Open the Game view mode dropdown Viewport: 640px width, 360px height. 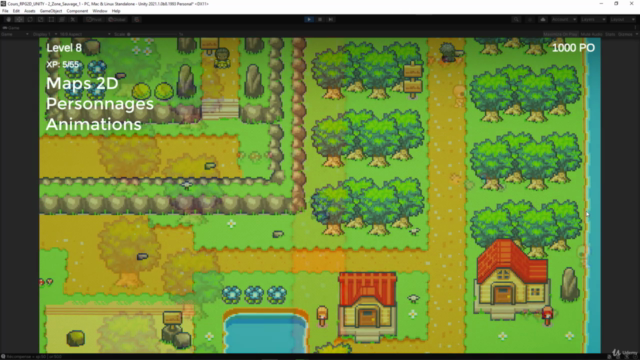click(15, 34)
